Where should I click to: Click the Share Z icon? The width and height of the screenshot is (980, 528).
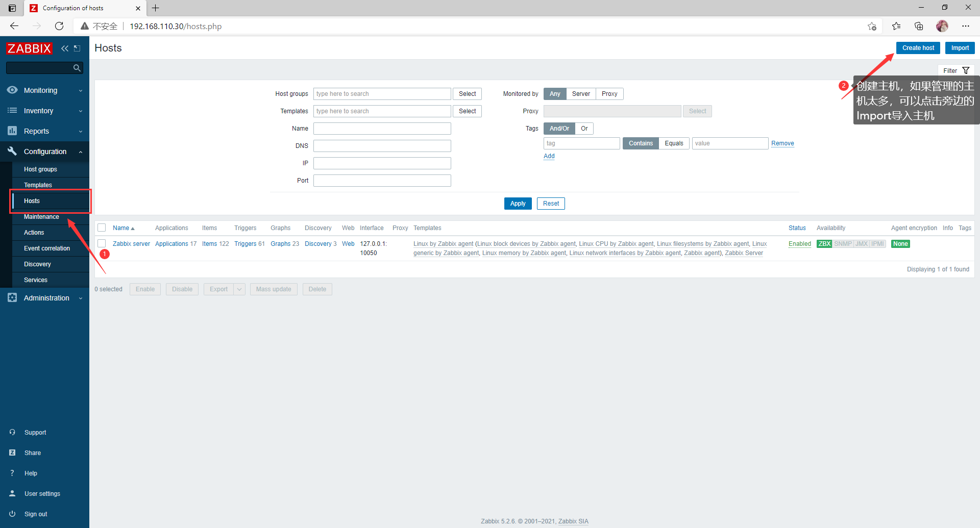pos(12,452)
